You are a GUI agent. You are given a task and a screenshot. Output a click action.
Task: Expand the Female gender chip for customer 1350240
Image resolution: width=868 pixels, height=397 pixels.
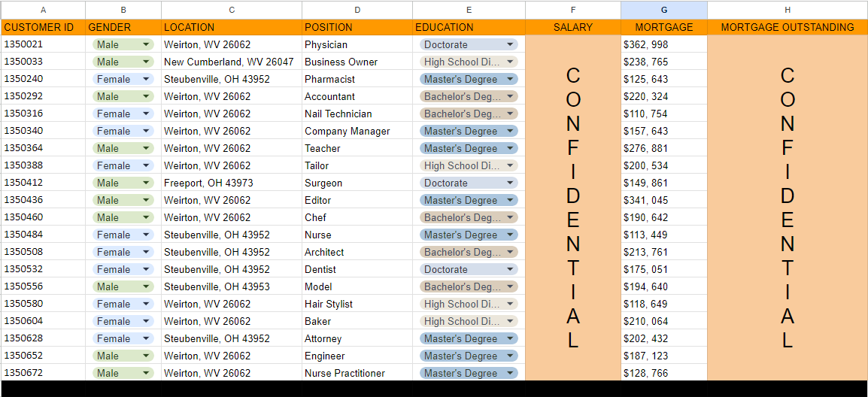146,79
